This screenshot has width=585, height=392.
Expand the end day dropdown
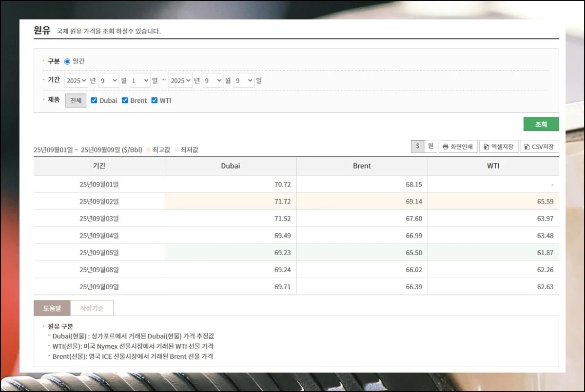tap(244, 80)
